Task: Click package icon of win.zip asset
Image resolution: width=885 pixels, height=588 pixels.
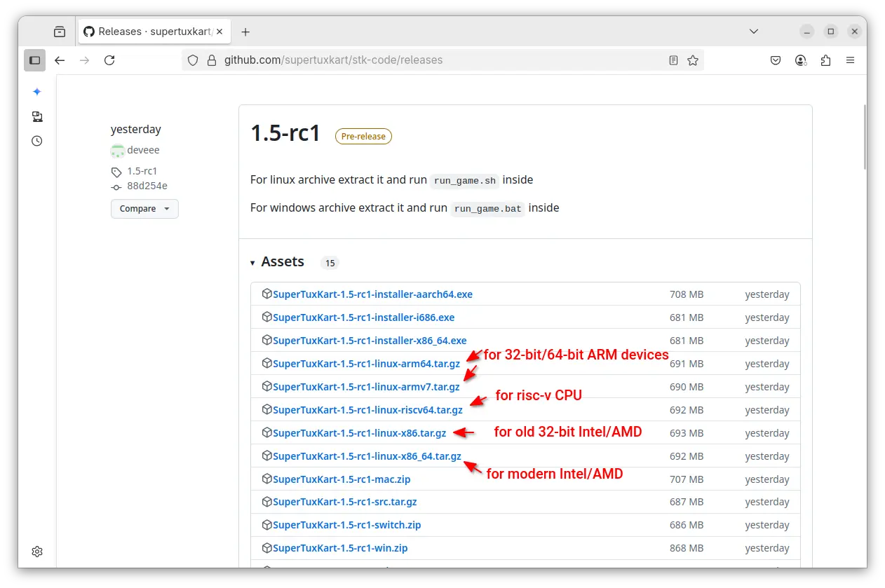Action: 266,547
